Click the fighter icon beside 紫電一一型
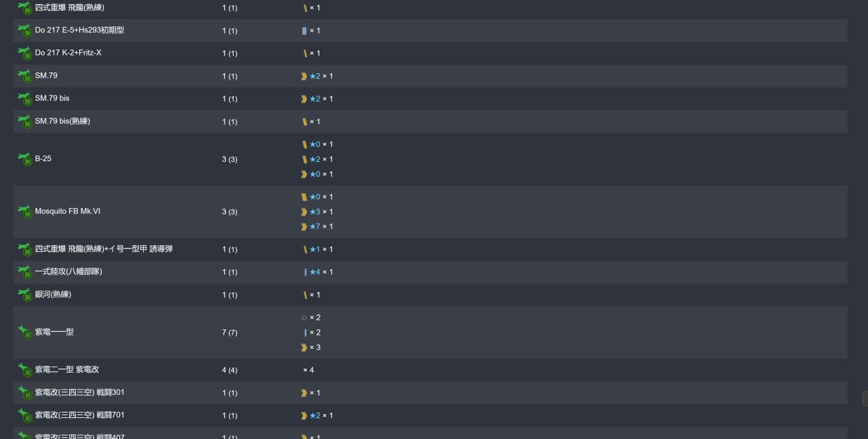This screenshot has width=868, height=439. coord(24,332)
